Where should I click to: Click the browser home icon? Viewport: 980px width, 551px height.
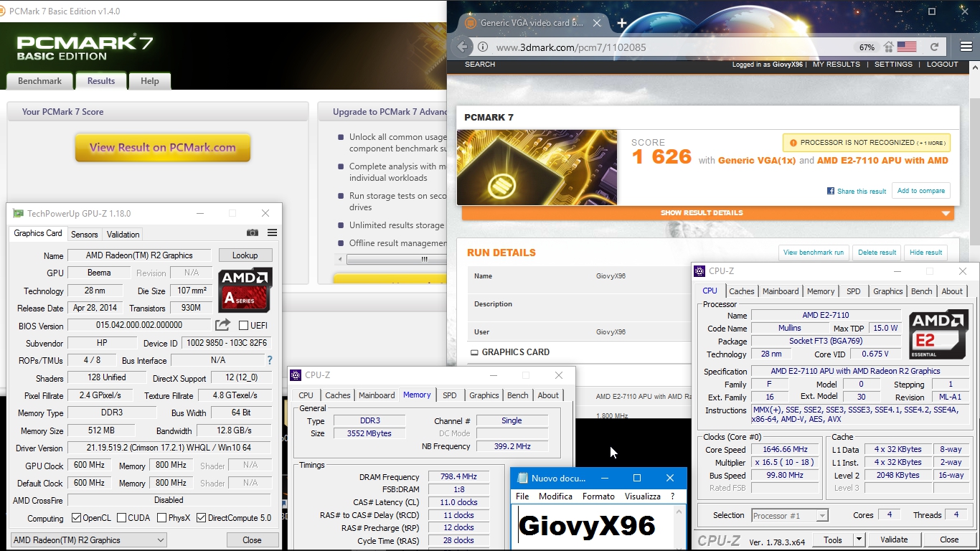889,47
